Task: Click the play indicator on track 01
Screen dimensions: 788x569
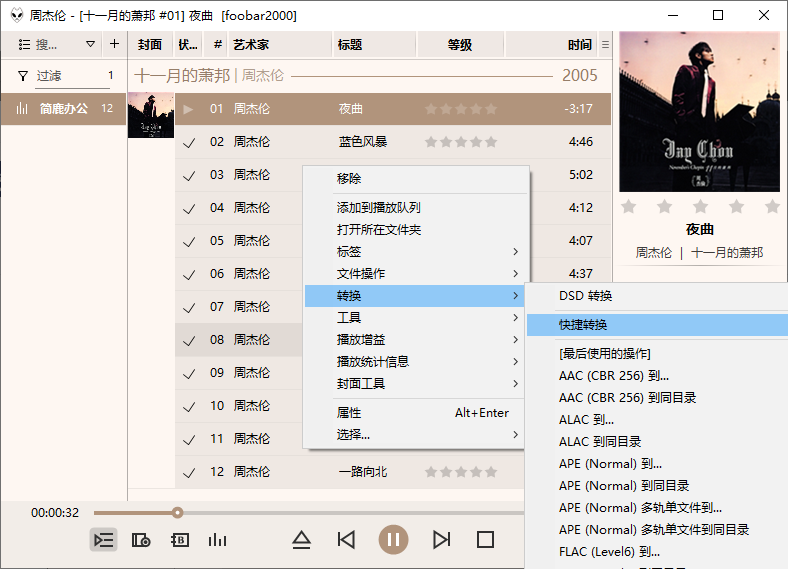Action: pos(188,109)
